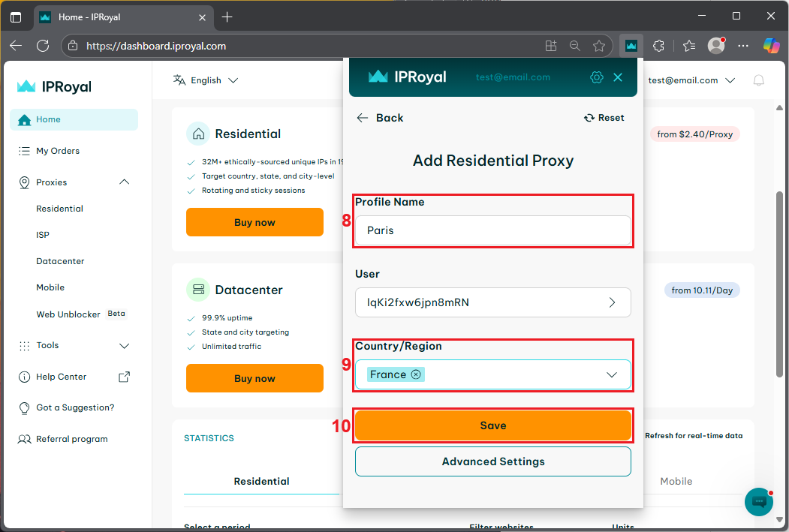Image resolution: width=789 pixels, height=532 pixels.
Task: Close the Home - IPRoyal tab
Action: tap(202, 17)
